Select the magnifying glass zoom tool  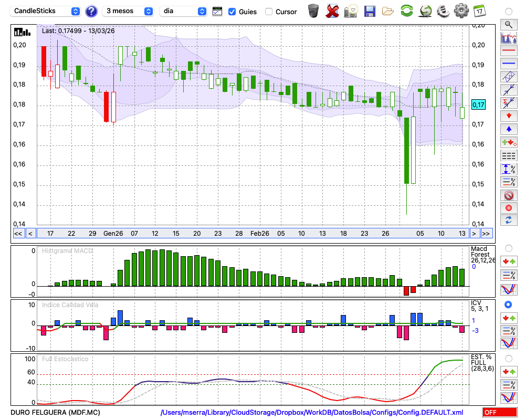[x=508, y=24]
